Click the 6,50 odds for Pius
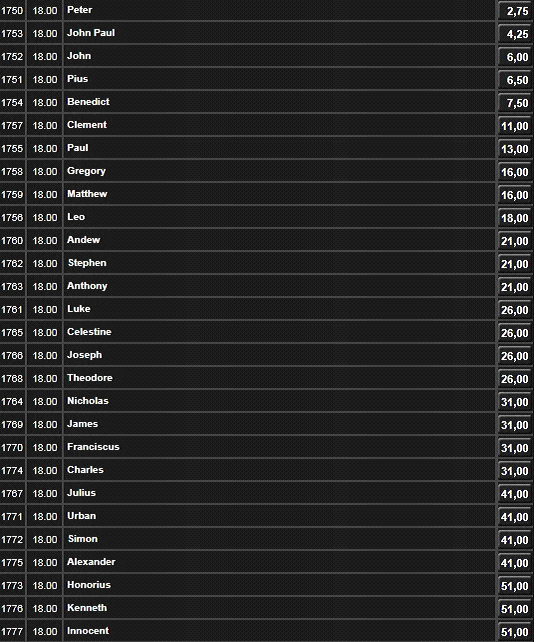Screen dimensions: 536x642 (x=515, y=79)
